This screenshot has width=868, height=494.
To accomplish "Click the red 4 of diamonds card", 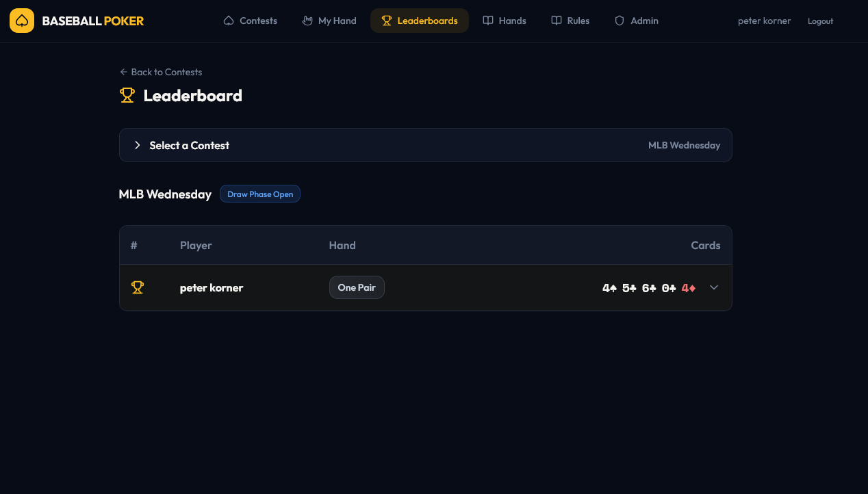I will tap(689, 288).
